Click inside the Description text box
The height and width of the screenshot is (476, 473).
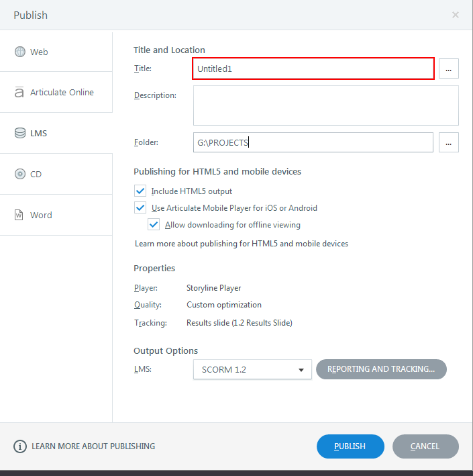click(x=325, y=105)
